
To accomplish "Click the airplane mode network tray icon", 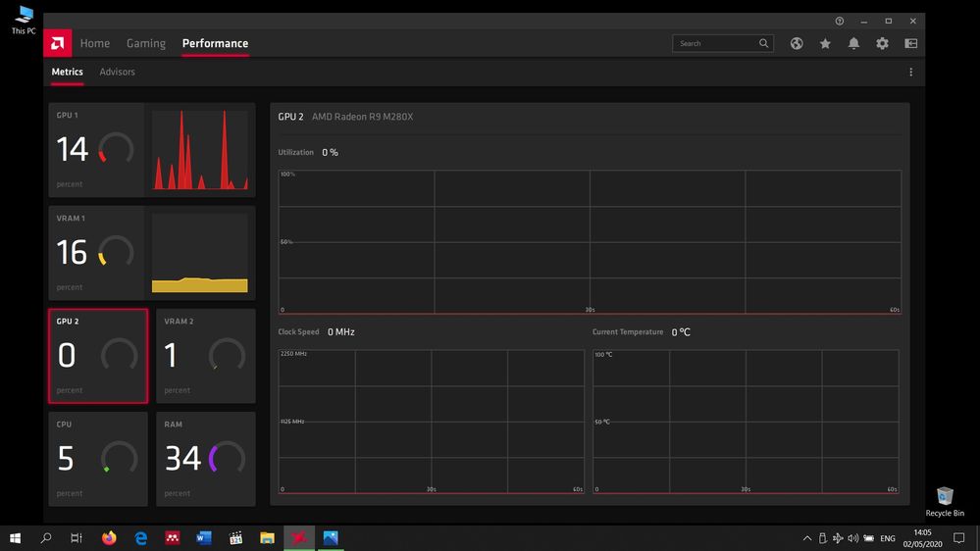I will point(838,538).
